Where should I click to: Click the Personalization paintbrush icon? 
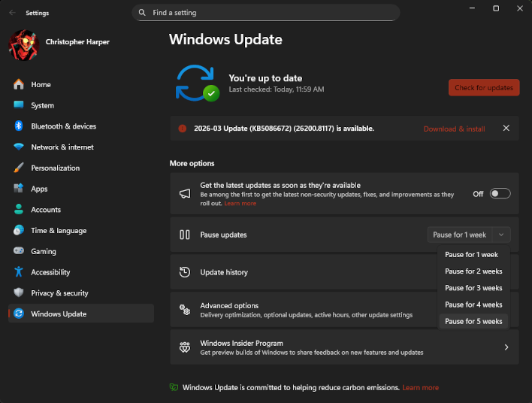click(19, 168)
